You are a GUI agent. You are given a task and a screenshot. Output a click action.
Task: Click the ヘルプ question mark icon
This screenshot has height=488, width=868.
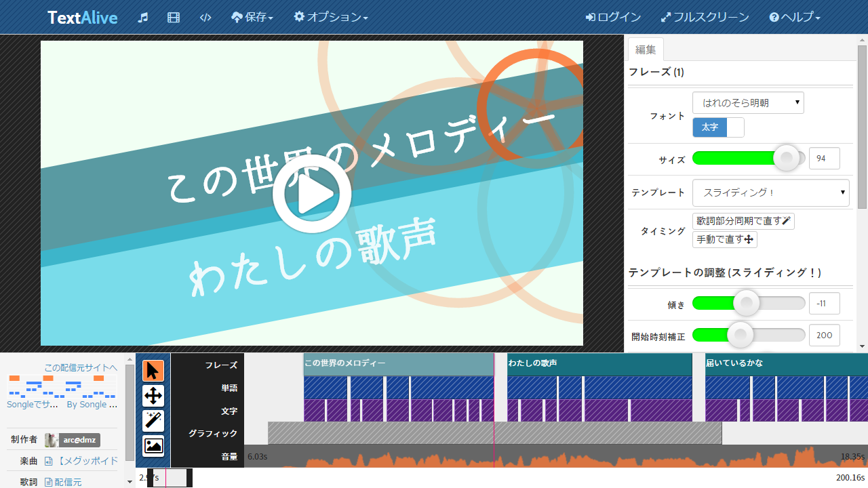[x=776, y=17]
